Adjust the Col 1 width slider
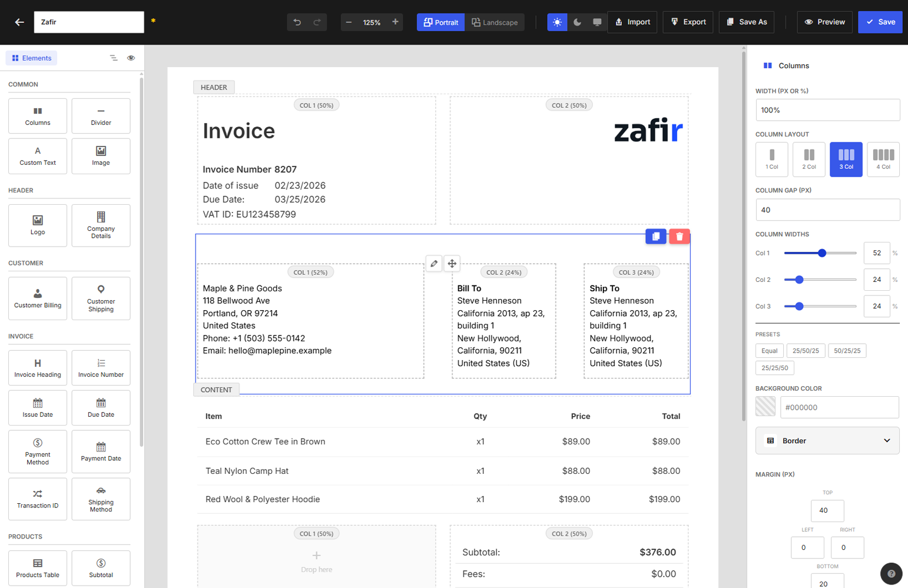 820,253
